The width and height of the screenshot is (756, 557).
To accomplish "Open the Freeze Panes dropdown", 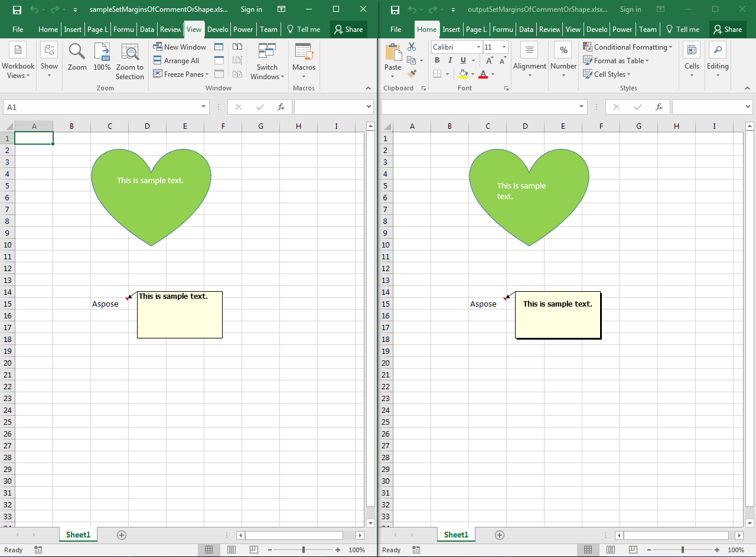I will click(x=181, y=74).
